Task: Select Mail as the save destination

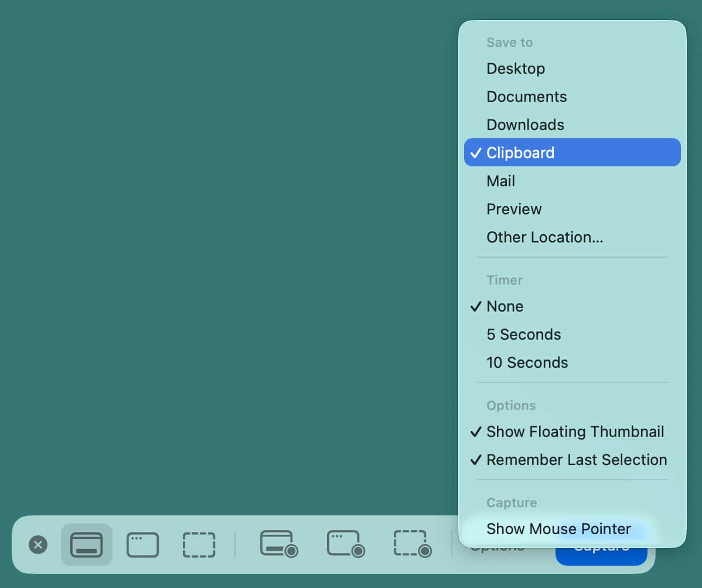Action: 500,180
